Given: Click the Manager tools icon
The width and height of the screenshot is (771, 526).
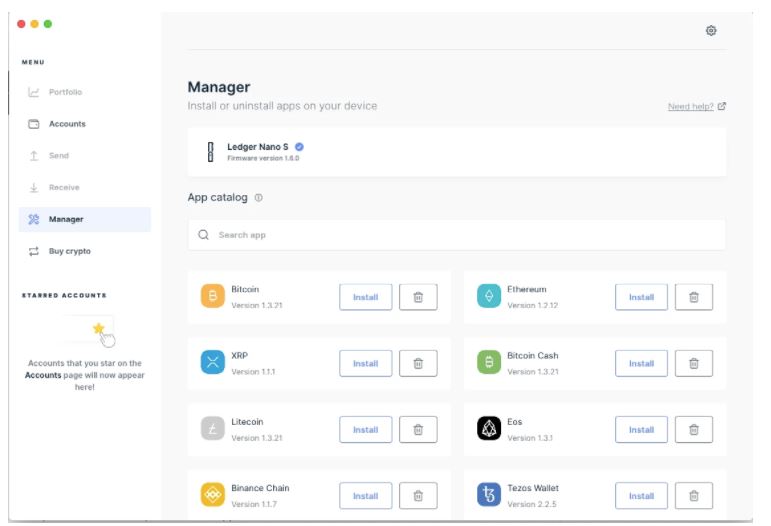Looking at the screenshot, I should pos(33,219).
